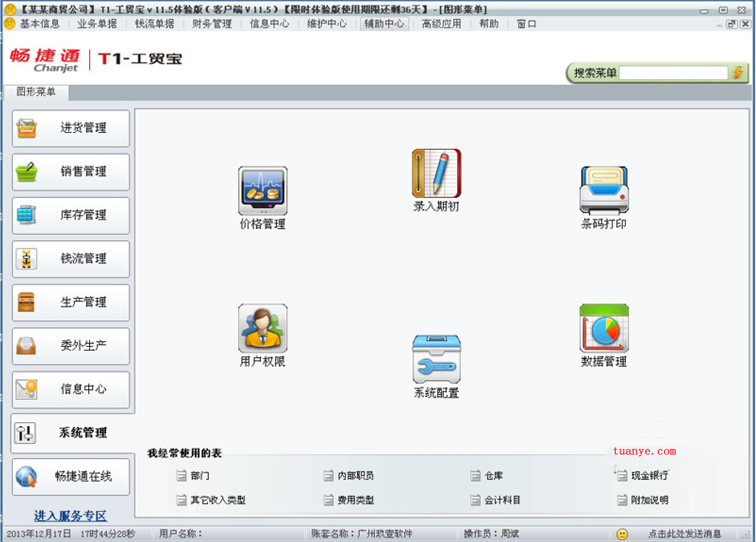The height and width of the screenshot is (542, 756).
Task: Click the 用户名称 status bar entry
Action: tap(181, 534)
